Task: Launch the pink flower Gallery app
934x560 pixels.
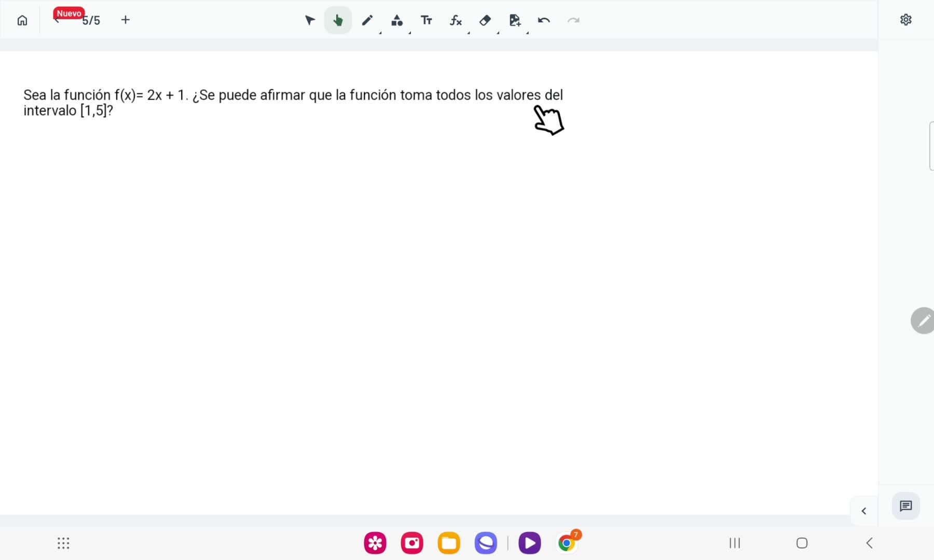Action: (375, 543)
